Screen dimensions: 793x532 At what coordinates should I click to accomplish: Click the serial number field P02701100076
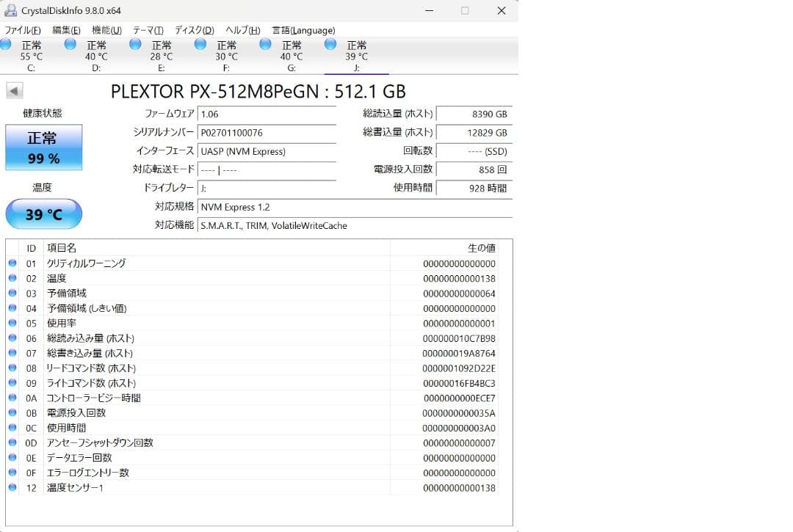(x=267, y=133)
